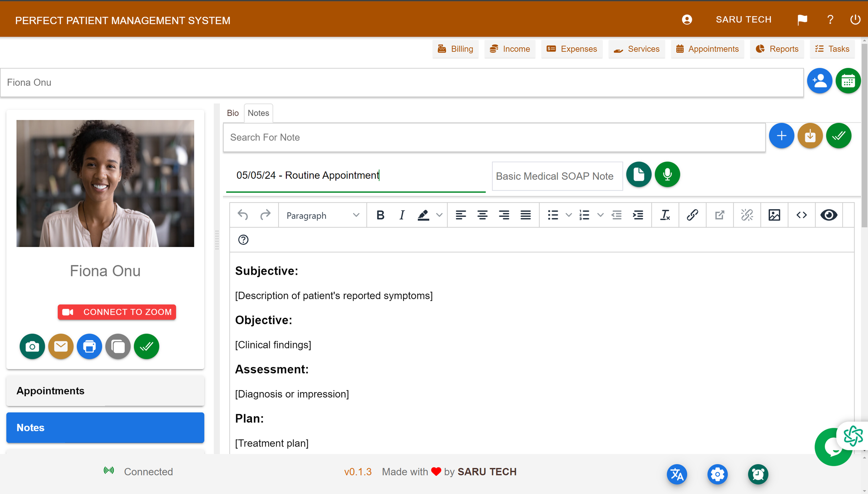Screen dimensions: 868x494
Task: Expand the highlight color dropdown arrow
Action: click(x=439, y=215)
